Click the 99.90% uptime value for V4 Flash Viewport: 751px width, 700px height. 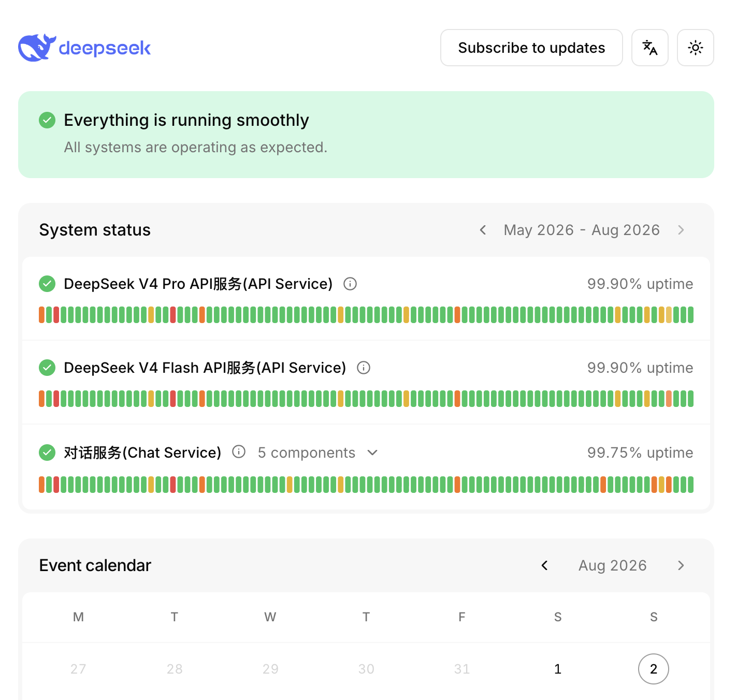click(x=640, y=368)
